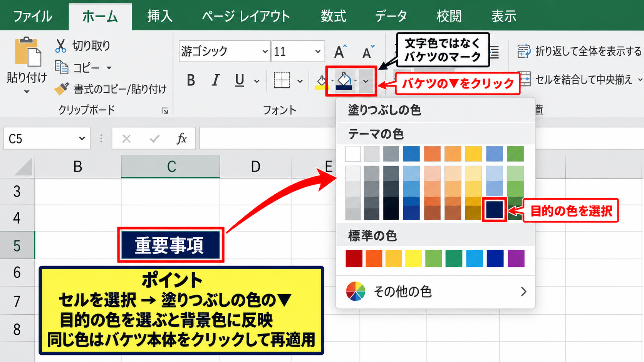Select cell C5 containing 重要事項
The width and height of the screenshot is (644, 362).
click(x=171, y=245)
